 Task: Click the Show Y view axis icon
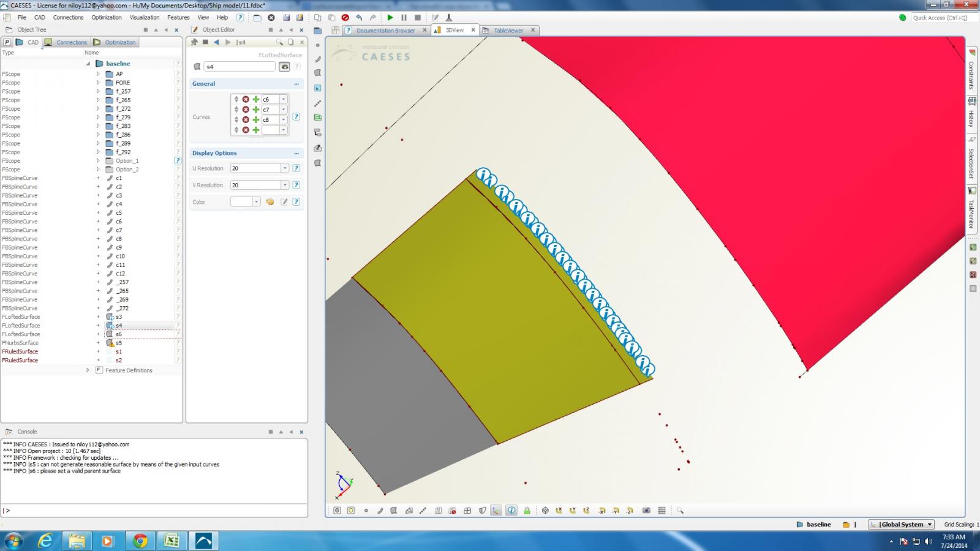tap(573, 510)
